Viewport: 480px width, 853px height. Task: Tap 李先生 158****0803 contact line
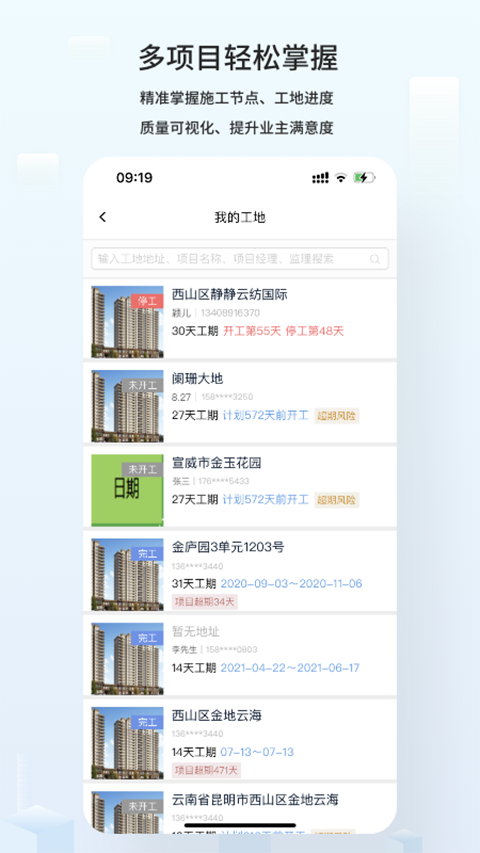[x=215, y=650]
